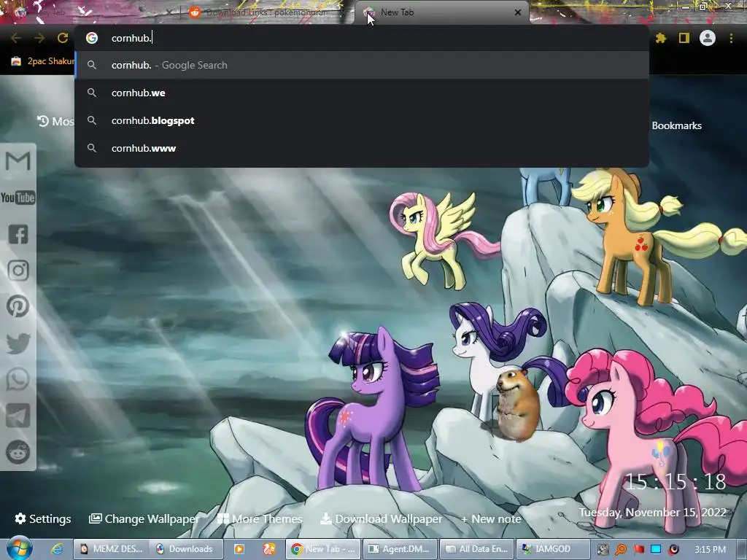Open the All Data En... taskbar window
The image size is (747, 560).
(x=476, y=549)
